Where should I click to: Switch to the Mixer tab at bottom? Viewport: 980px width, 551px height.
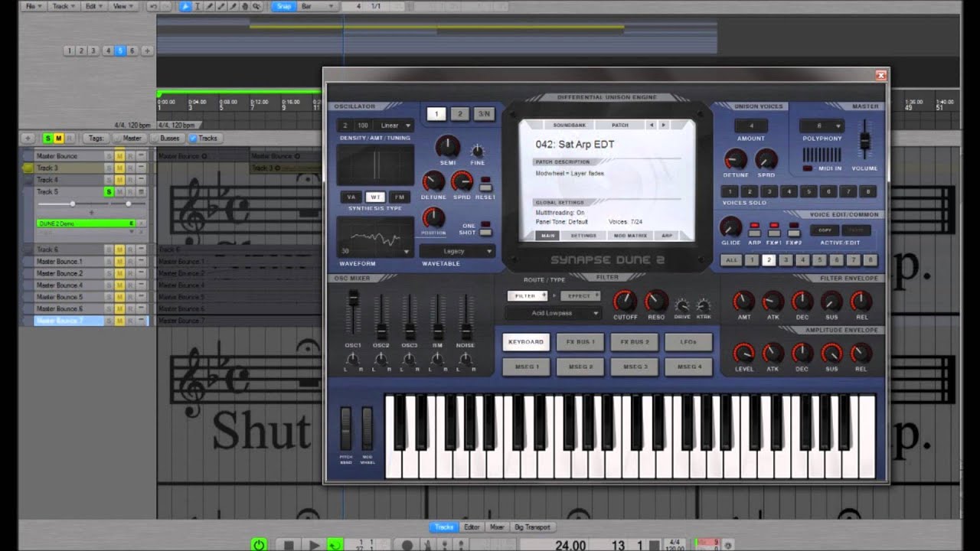point(497,527)
